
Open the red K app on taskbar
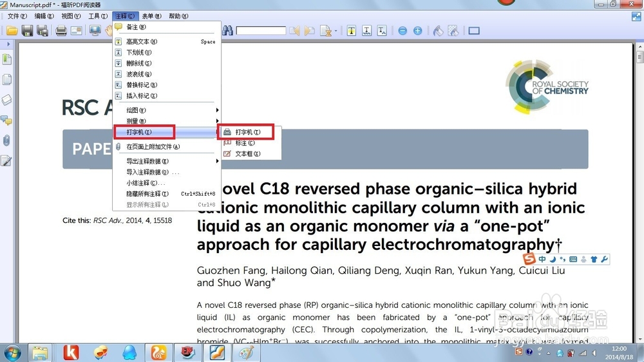(x=71, y=352)
